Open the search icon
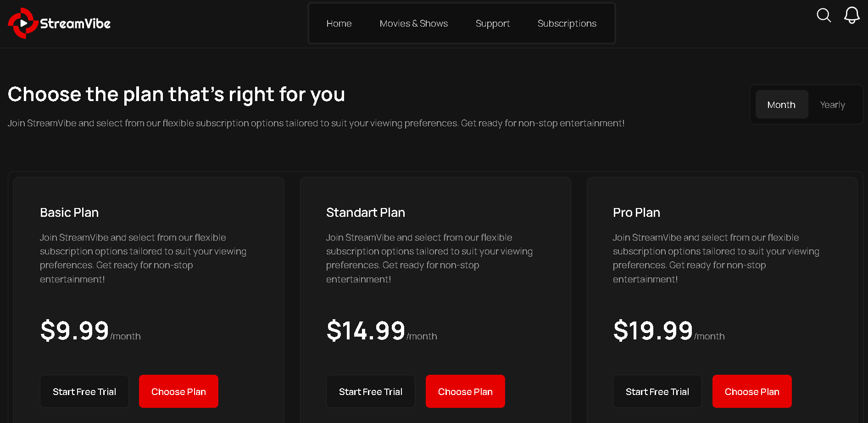This screenshot has width=868, height=423. 823,16
